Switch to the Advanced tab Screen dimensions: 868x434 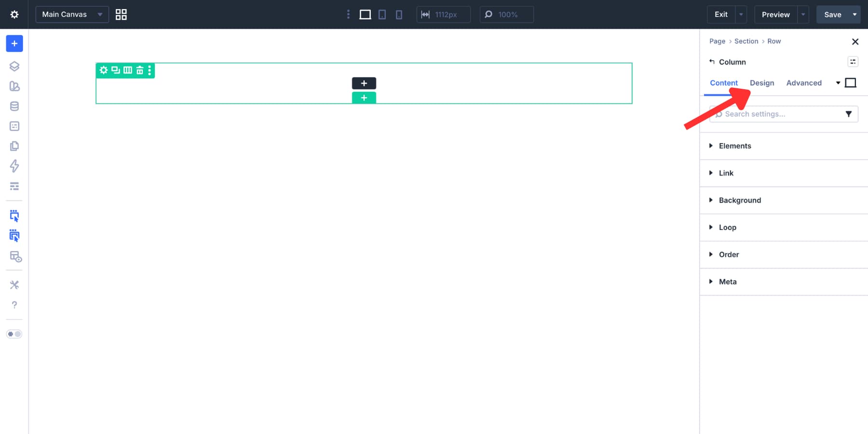804,83
